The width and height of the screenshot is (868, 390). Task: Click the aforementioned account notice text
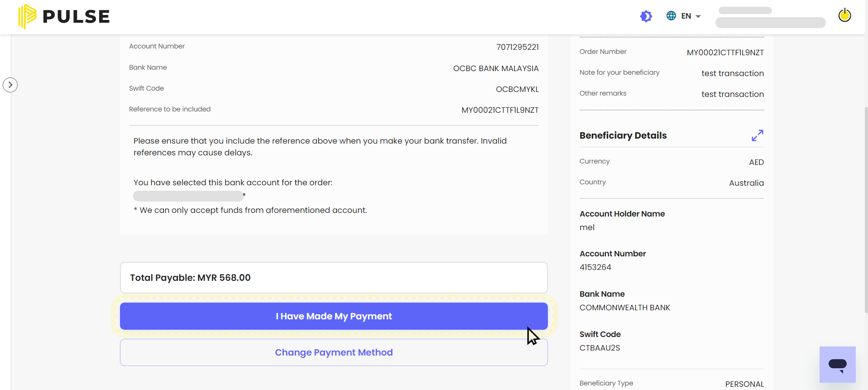pyautogui.click(x=250, y=210)
